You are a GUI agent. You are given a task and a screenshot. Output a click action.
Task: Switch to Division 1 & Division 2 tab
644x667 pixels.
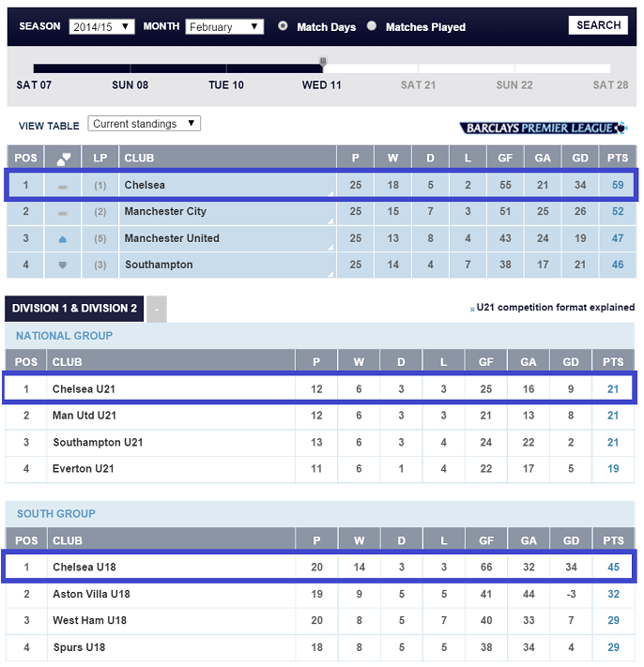tap(74, 309)
